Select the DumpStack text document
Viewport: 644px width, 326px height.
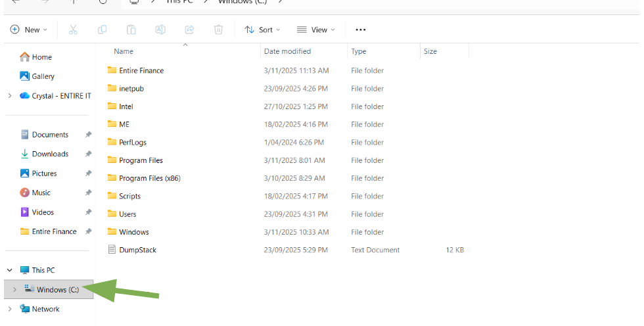(x=137, y=250)
